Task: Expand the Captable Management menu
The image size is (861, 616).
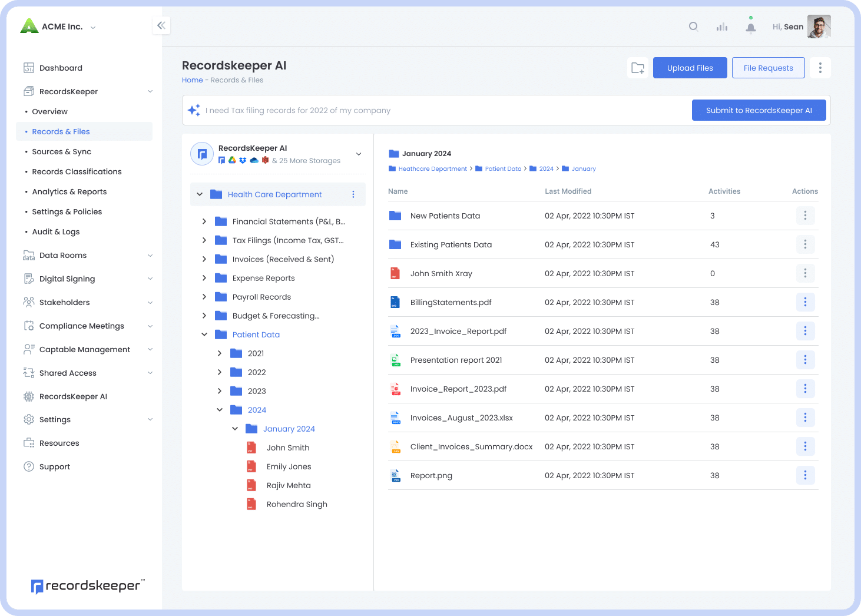Action: [x=150, y=349]
